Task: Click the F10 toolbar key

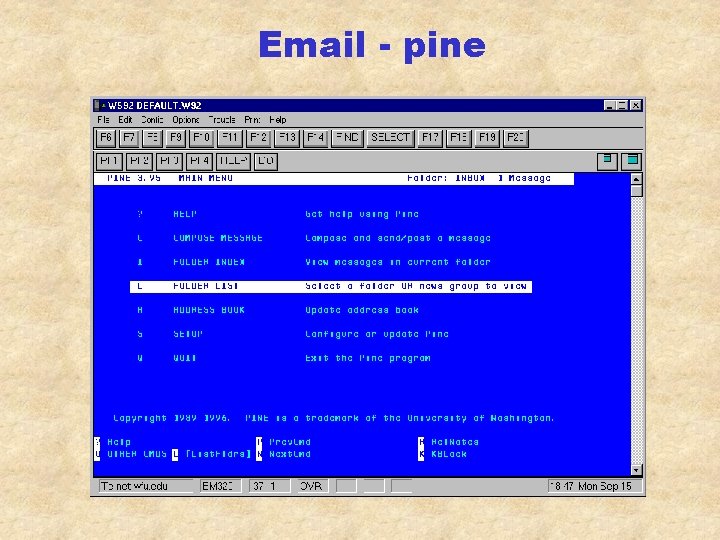Action: pyautogui.click(x=201, y=138)
